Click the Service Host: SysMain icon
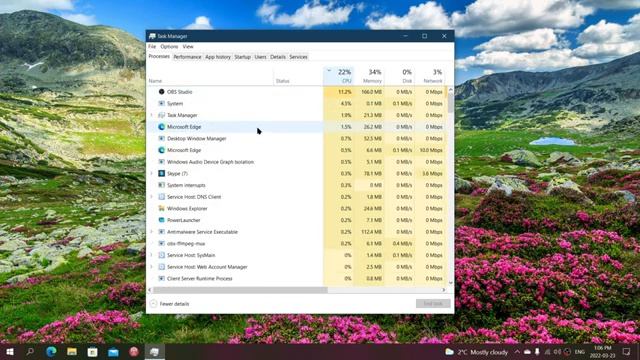The image size is (640, 360). 162,255
